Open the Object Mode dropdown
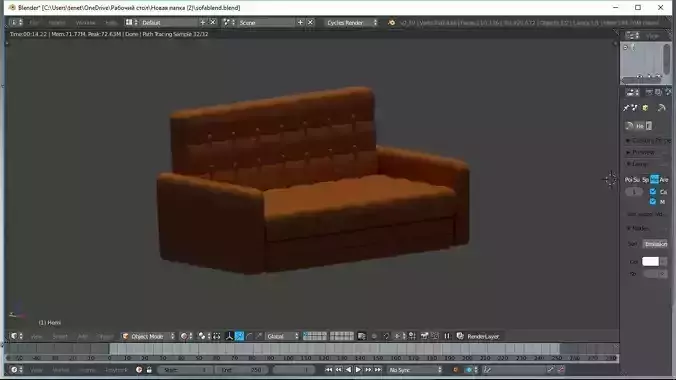 click(148, 336)
